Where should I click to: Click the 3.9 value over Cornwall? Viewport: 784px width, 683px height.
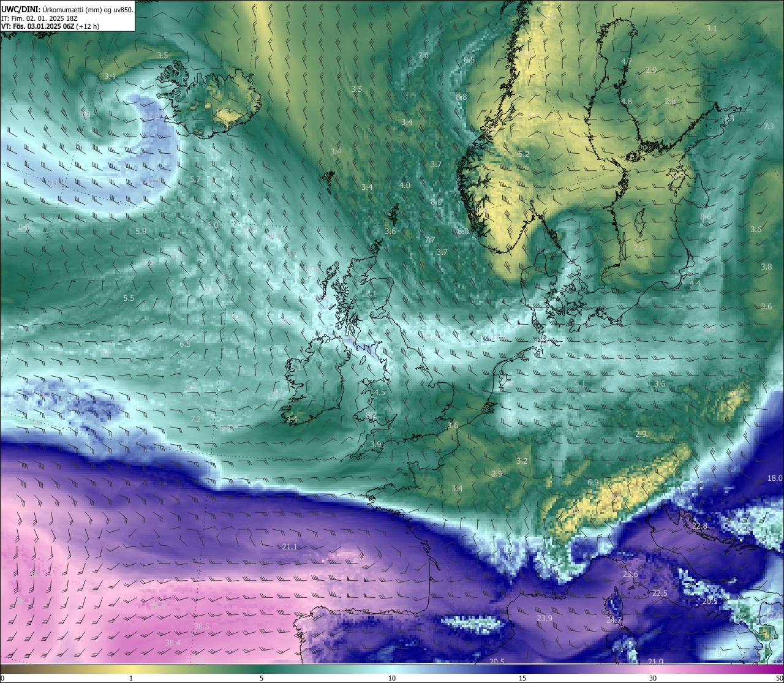[375, 445]
